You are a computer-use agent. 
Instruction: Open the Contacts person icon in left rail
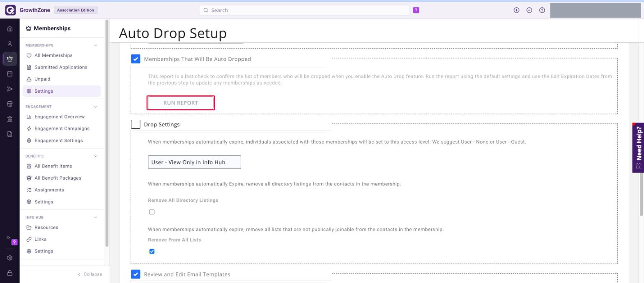[10, 44]
